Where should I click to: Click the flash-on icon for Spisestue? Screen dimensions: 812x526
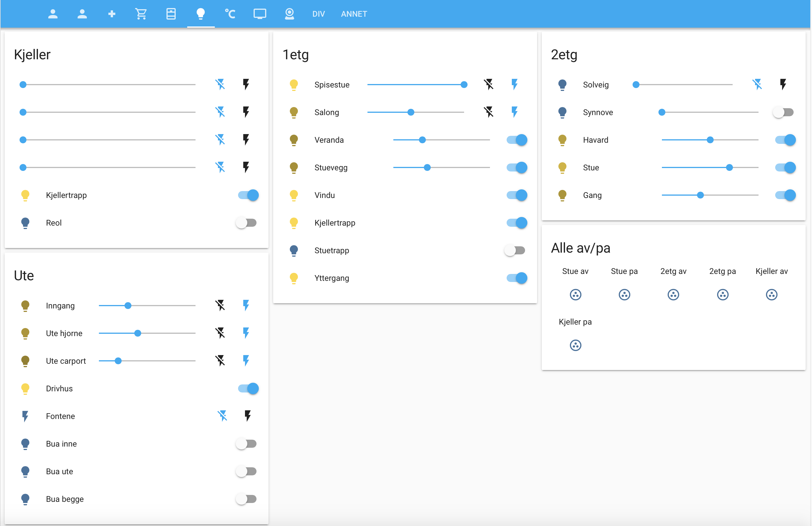[x=514, y=84]
